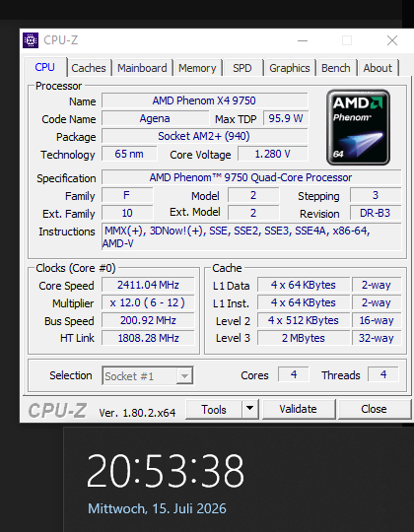This screenshot has height=532, width=414.
Task: Go to the SPD tab
Action: 242,68
